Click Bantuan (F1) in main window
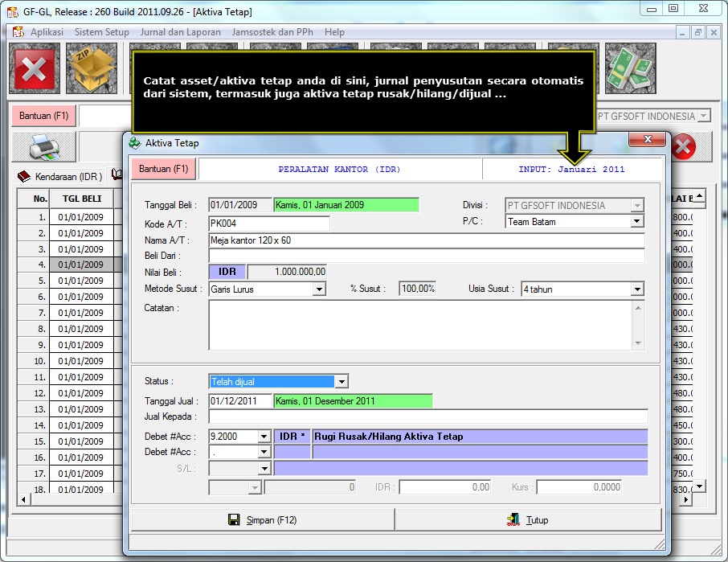The height and width of the screenshot is (562, 728). (43, 116)
